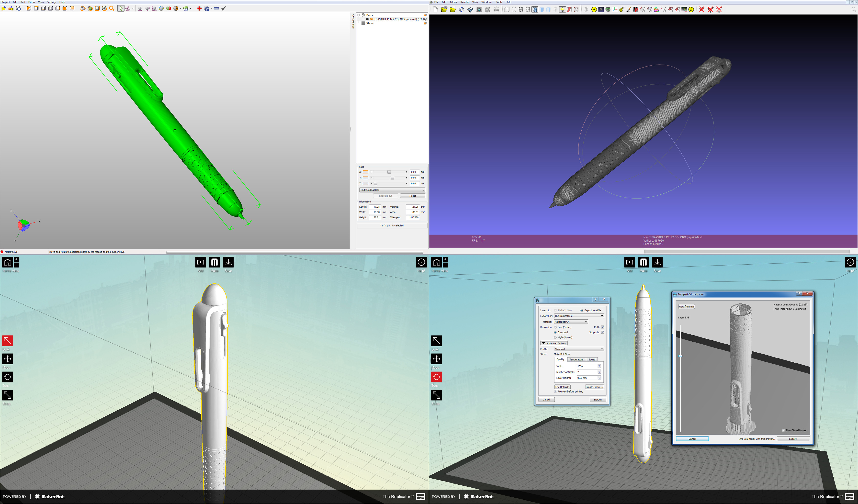Select the Move tool in MakerWare
The width and height of the screenshot is (858, 504).
pos(8,359)
